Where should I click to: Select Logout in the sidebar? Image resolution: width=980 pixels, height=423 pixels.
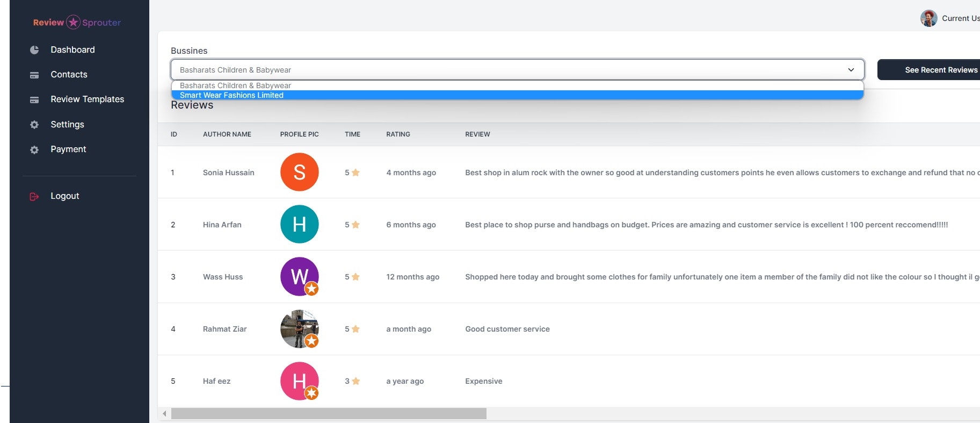[64, 196]
